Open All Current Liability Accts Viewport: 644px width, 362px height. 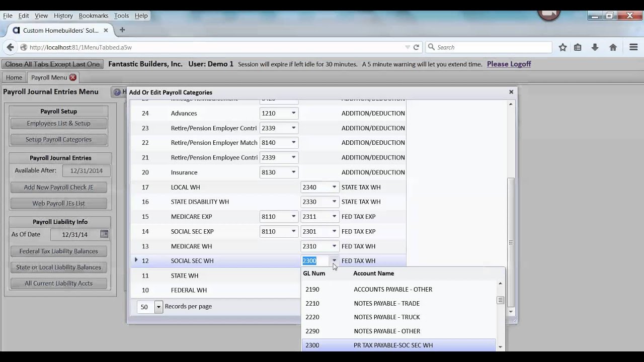(x=59, y=283)
